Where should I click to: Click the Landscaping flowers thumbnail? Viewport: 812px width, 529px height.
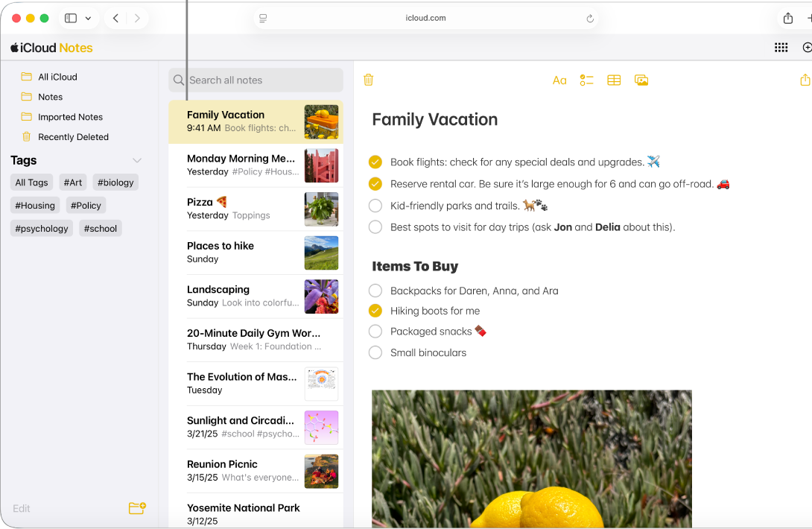point(322,297)
